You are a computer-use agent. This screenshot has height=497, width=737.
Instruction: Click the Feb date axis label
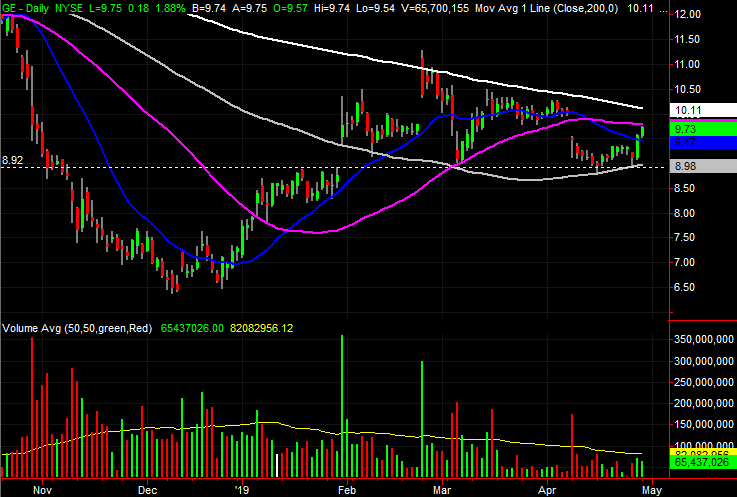coord(347,490)
